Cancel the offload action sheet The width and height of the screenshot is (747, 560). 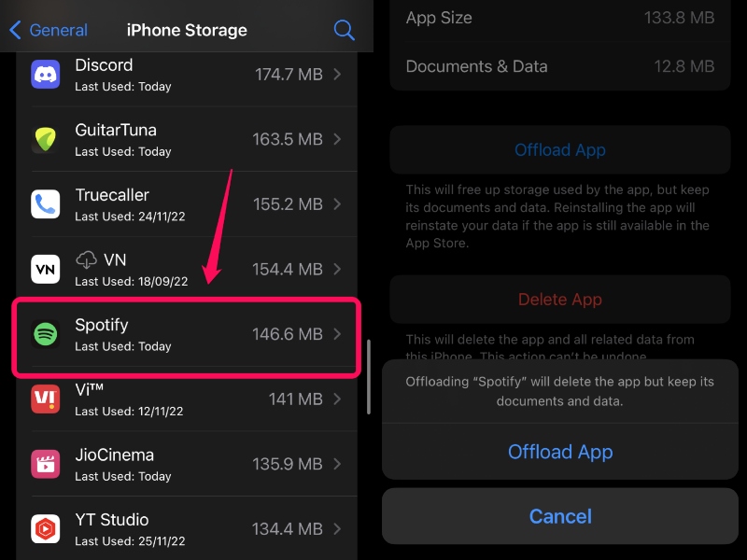point(560,516)
